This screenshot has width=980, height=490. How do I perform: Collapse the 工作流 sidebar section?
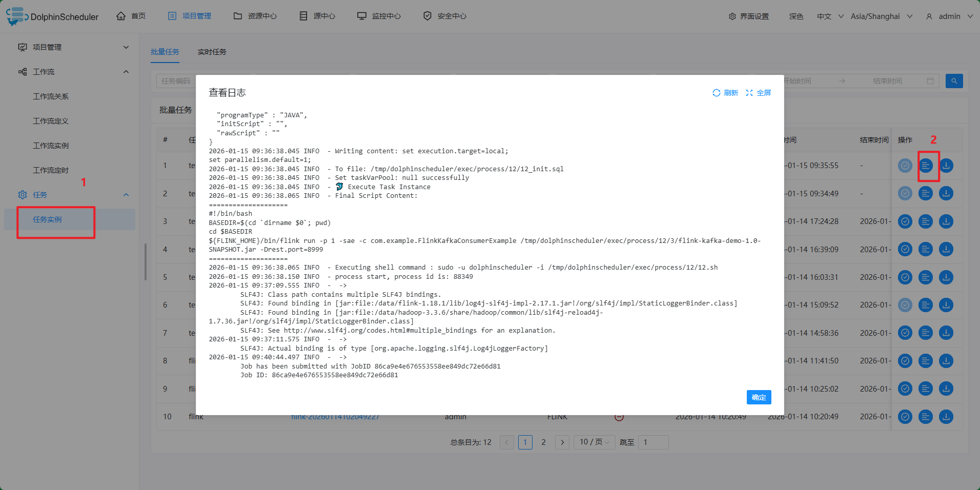point(126,72)
